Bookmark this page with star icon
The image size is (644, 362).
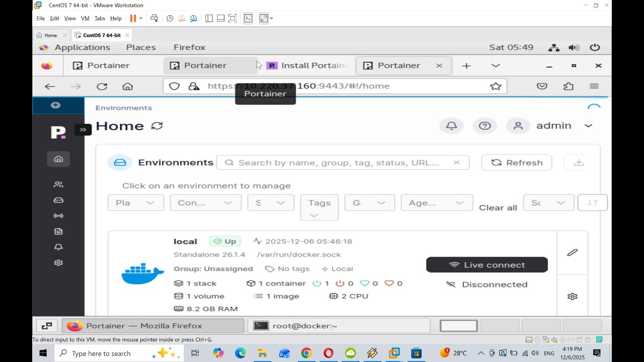pyautogui.click(x=496, y=86)
